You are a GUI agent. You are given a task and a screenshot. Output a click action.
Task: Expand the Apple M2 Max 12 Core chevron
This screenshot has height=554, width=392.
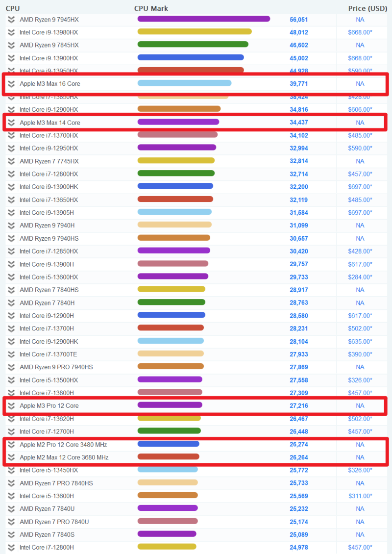(11, 457)
